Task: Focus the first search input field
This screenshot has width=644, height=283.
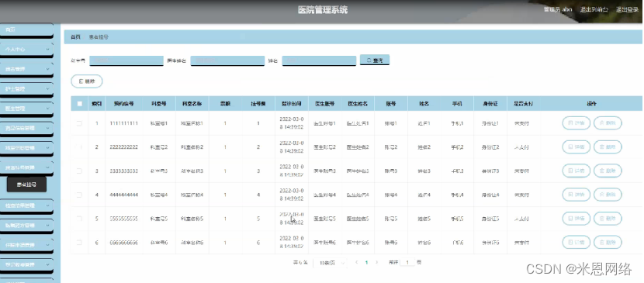Action: click(126, 60)
